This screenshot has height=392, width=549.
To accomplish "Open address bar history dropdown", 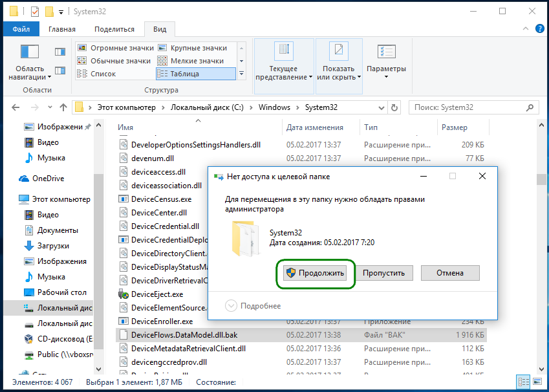I will [382, 107].
